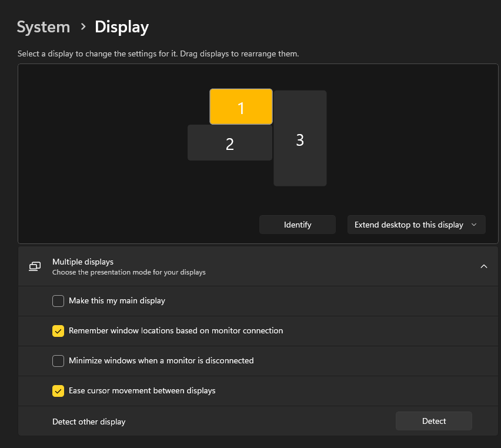
Task: Uncheck Remember window locations based on monitor connection
Action: (x=58, y=331)
